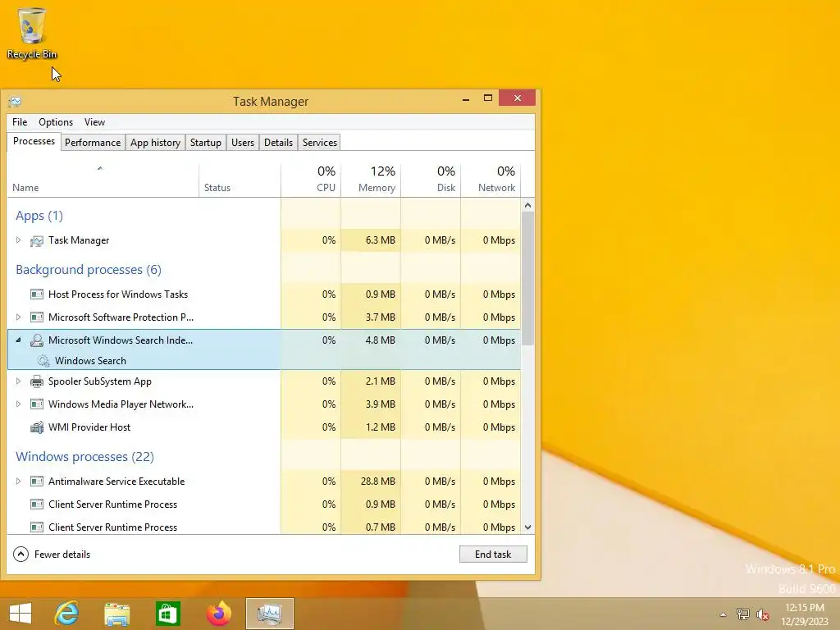
Task: Click the Microsoft Software Protection icon
Action: (x=36, y=317)
